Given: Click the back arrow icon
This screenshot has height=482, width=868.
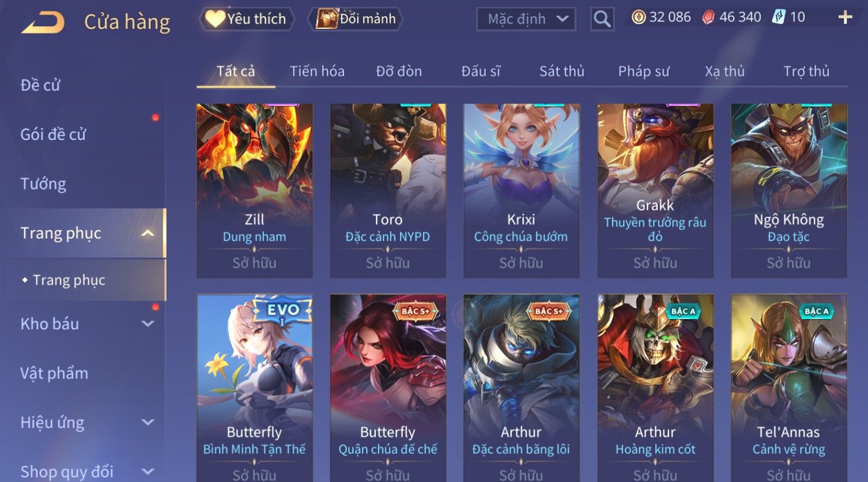Looking at the screenshot, I should 43,22.
